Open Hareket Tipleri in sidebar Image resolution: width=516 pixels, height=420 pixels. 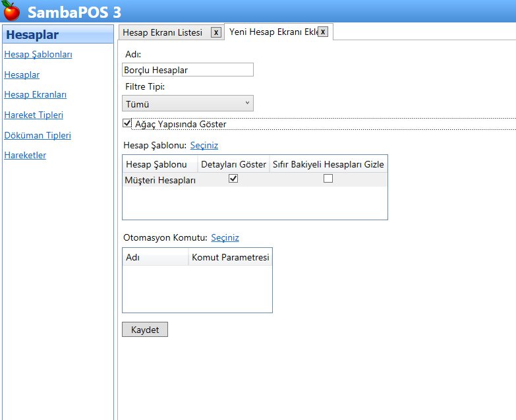(34, 115)
